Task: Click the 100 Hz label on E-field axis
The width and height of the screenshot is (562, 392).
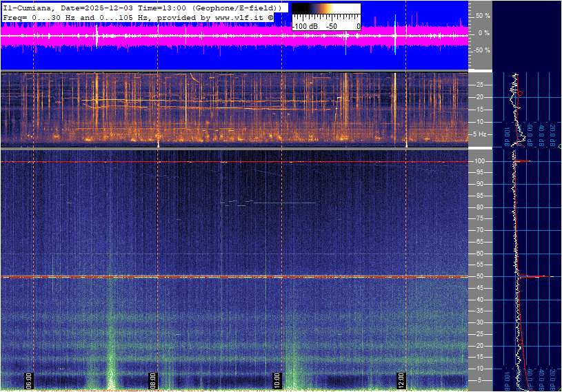Action: pos(479,161)
